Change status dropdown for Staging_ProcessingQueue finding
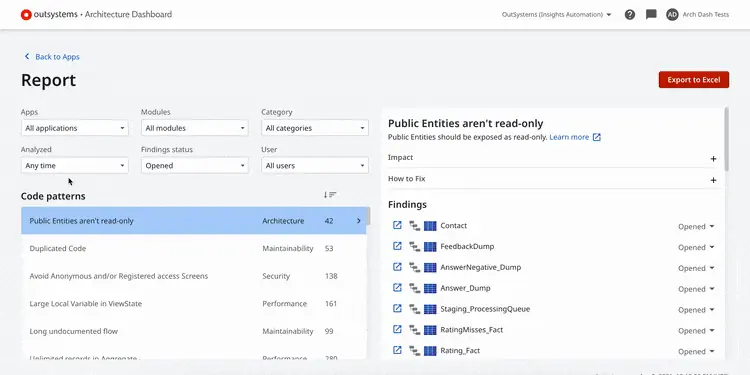 [x=696, y=310]
